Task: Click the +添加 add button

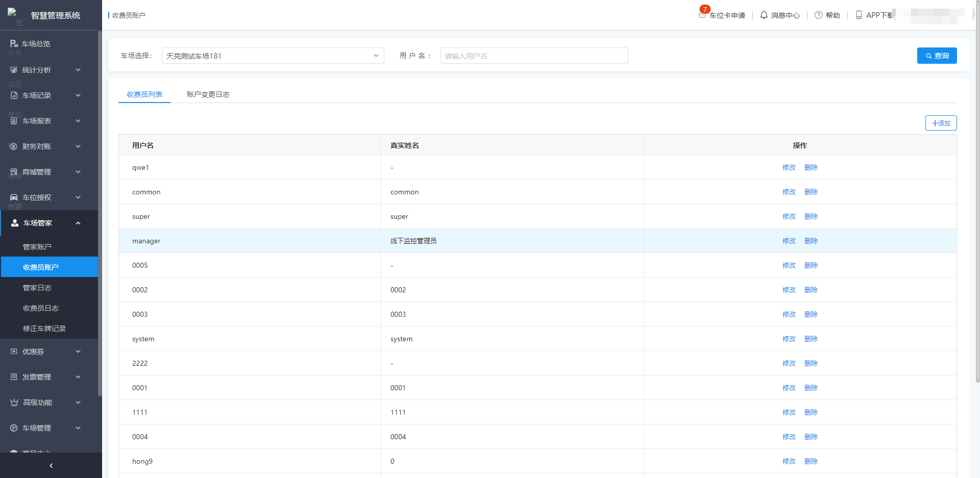Action: [x=941, y=123]
